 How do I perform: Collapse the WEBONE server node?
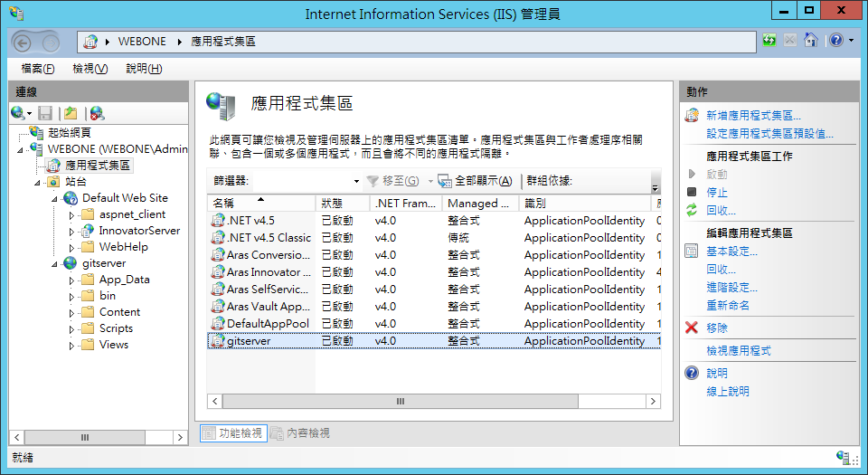pos(21,150)
